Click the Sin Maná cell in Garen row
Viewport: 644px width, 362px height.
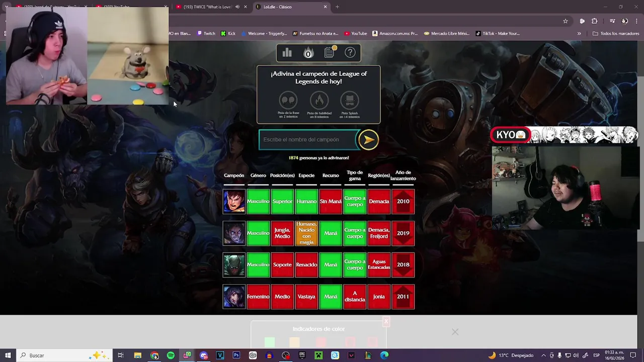click(331, 202)
